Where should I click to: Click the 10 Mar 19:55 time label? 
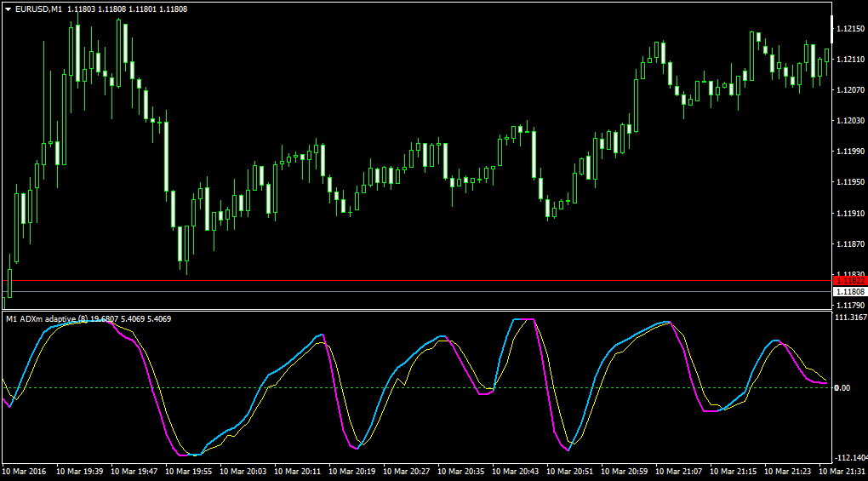189,472
